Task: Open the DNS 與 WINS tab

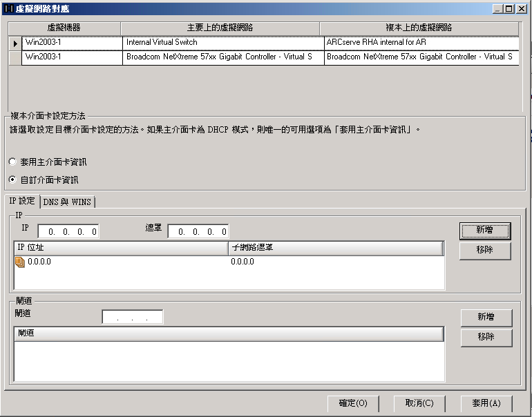Action: point(67,202)
